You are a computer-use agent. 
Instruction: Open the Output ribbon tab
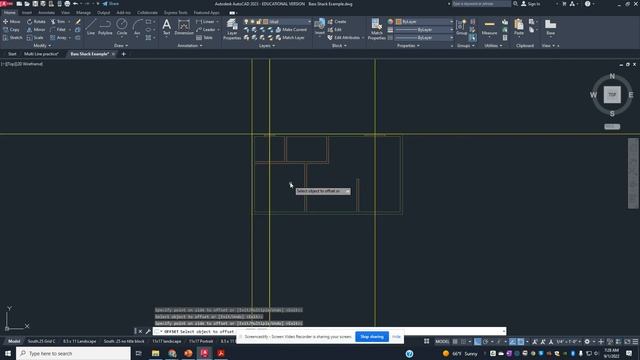click(x=103, y=13)
